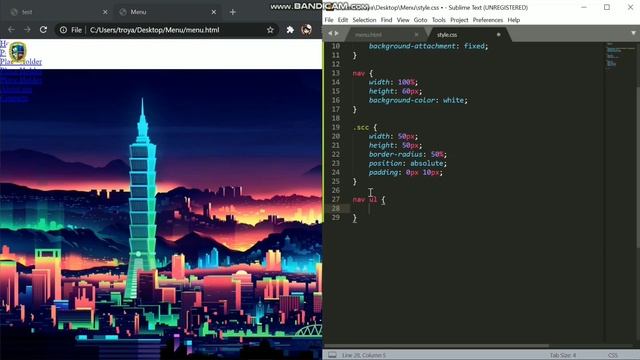Image resolution: width=640 pixels, height=360 pixels.
Task: Click the Chrome address bar URL
Action: (154, 30)
